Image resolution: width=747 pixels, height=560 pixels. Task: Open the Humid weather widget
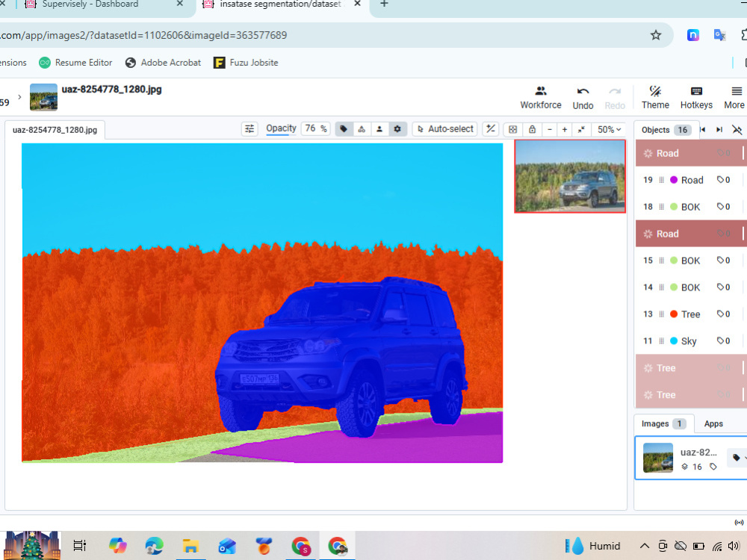point(592,546)
